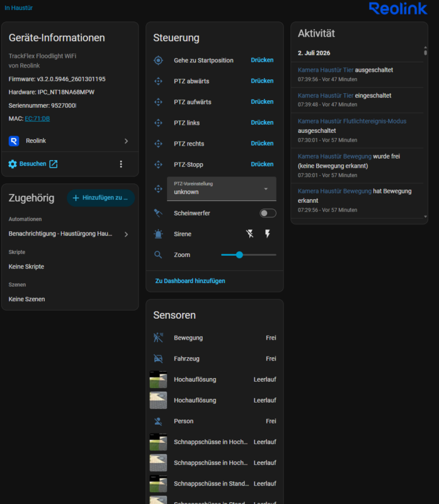Click the Bewegung sensor value Frei
The height and width of the screenshot is (504, 439).
[271, 338]
